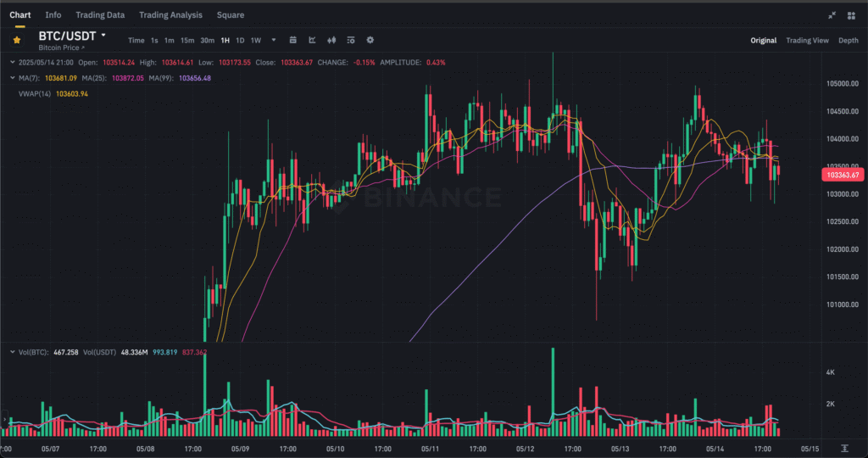The image size is (868, 458).
Task: Open the Trading Analysis tab
Action: (170, 15)
